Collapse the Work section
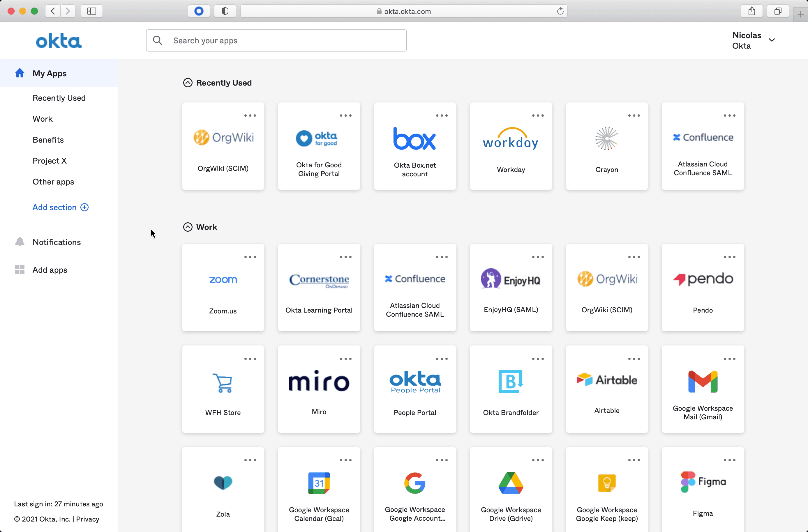 coord(188,227)
